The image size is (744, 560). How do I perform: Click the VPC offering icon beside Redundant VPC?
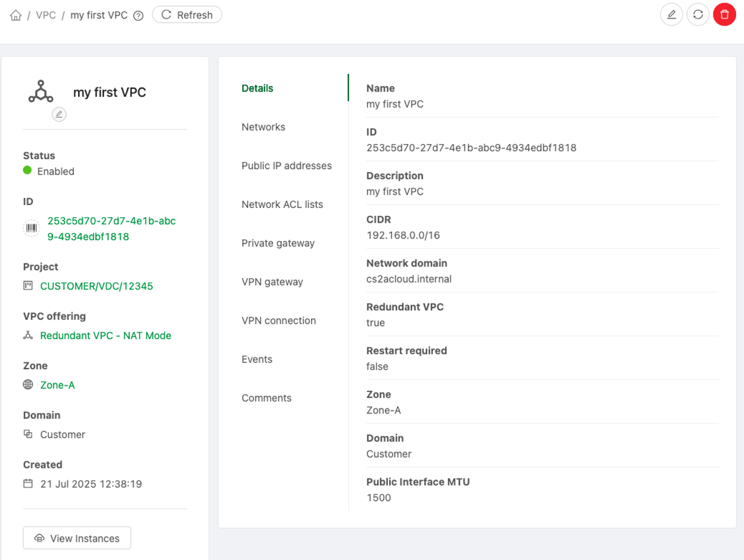click(28, 335)
